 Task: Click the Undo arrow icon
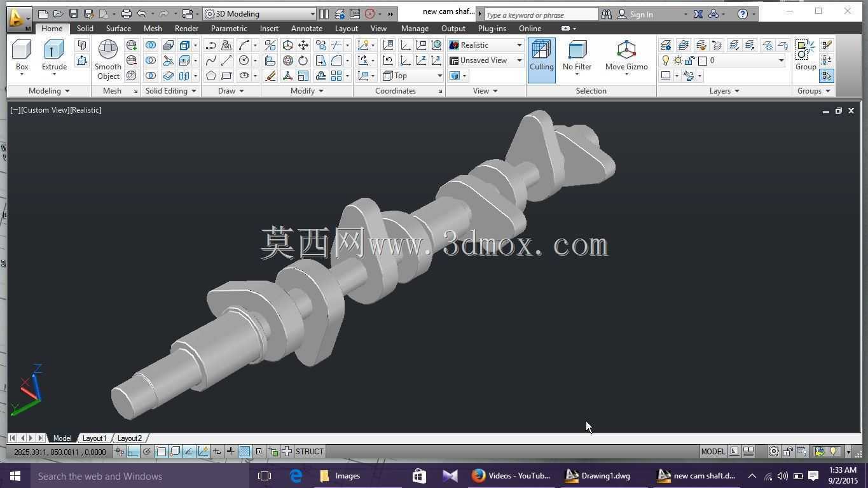coord(142,13)
